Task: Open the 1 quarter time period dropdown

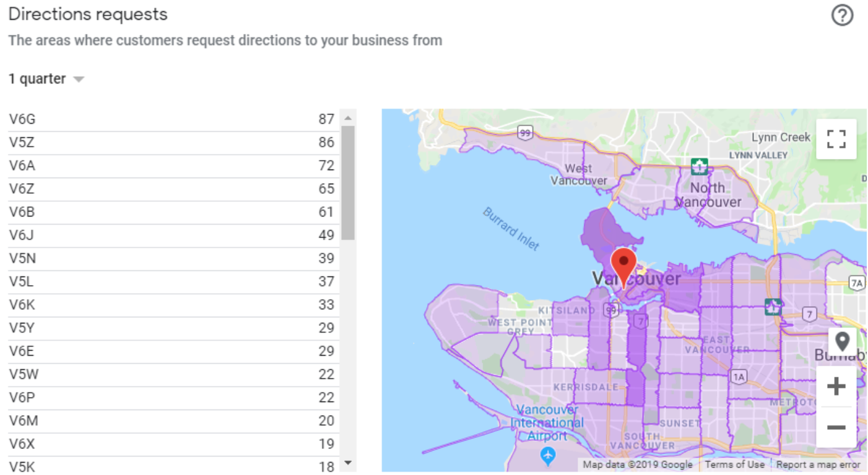Action: coord(46,79)
